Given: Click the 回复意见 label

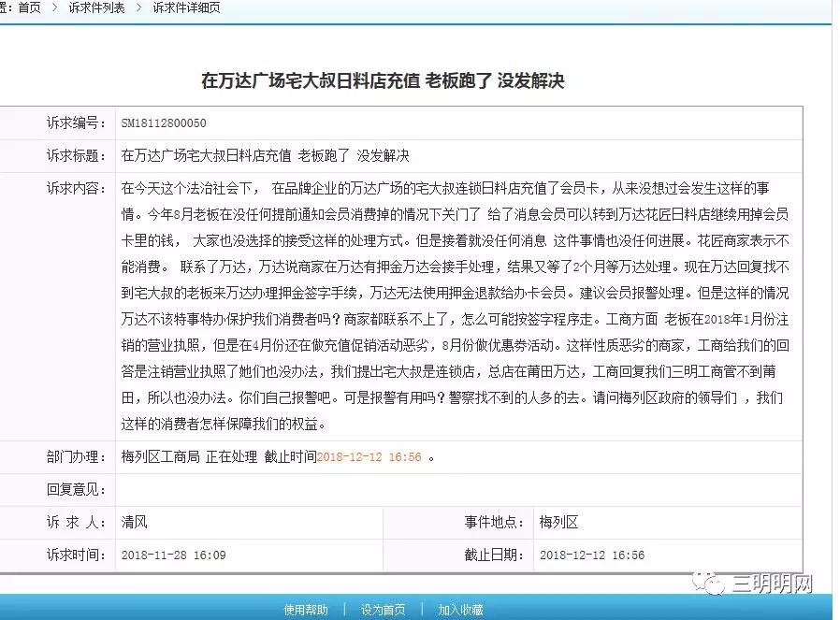Looking at the screenshot, I should pos(76,489).
